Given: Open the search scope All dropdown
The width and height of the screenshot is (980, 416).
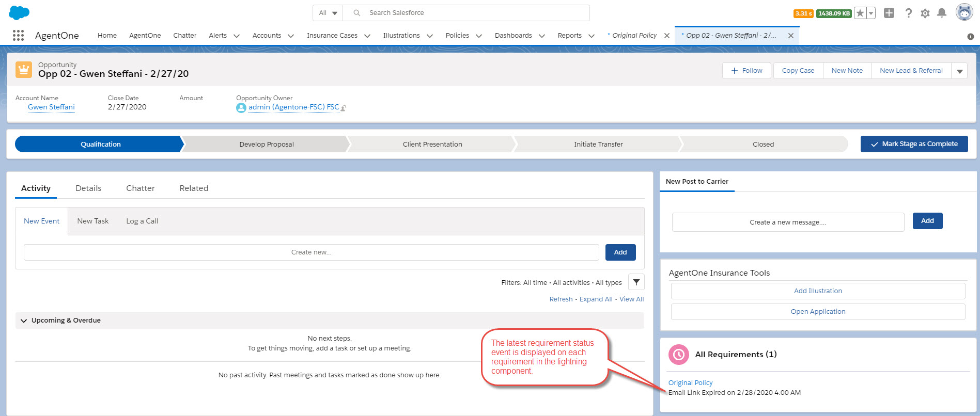Looking at the screenshot, I should [x=328, y=13].
